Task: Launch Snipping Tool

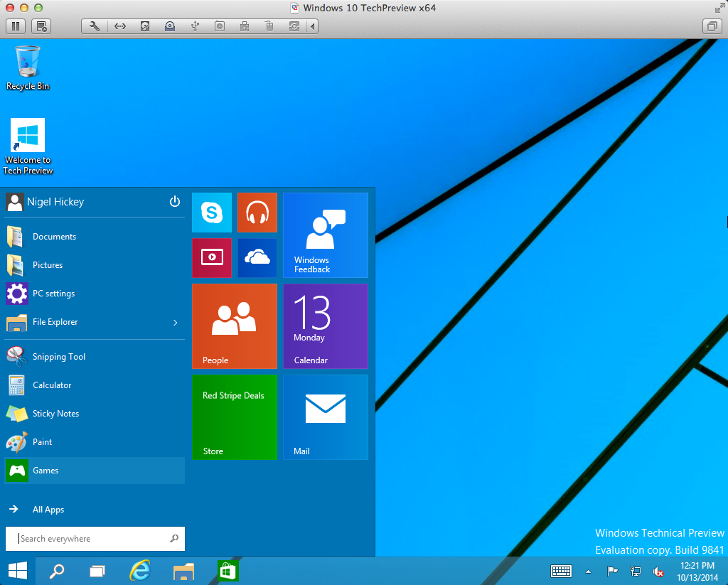Action: click(95, 357)
